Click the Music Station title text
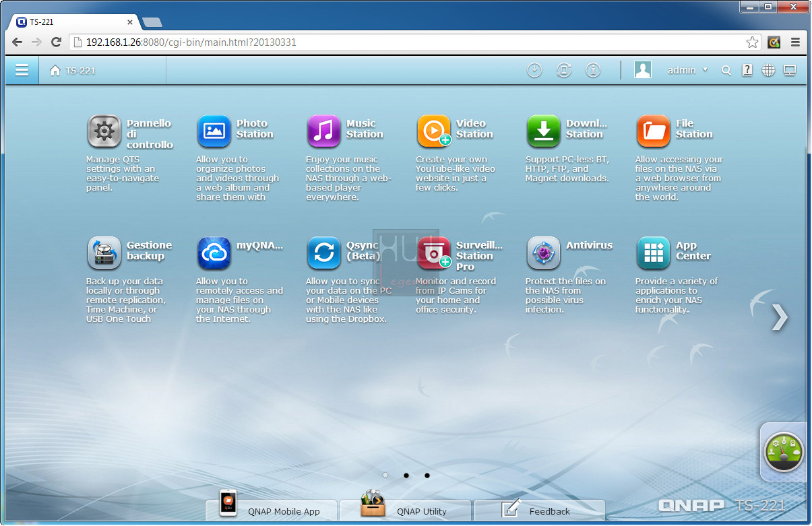This screenshot has height=526, width=812. (365, 129)
